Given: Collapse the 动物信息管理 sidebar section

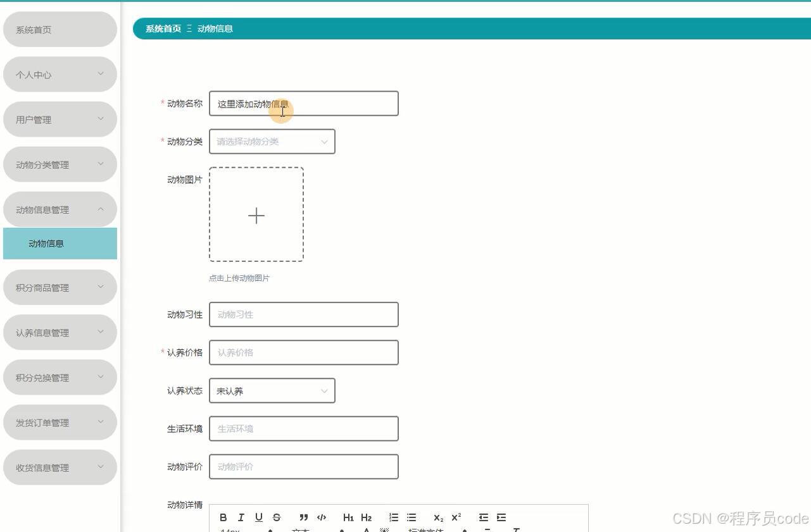Looking at the screenshot, I should [x=60, y=209].
